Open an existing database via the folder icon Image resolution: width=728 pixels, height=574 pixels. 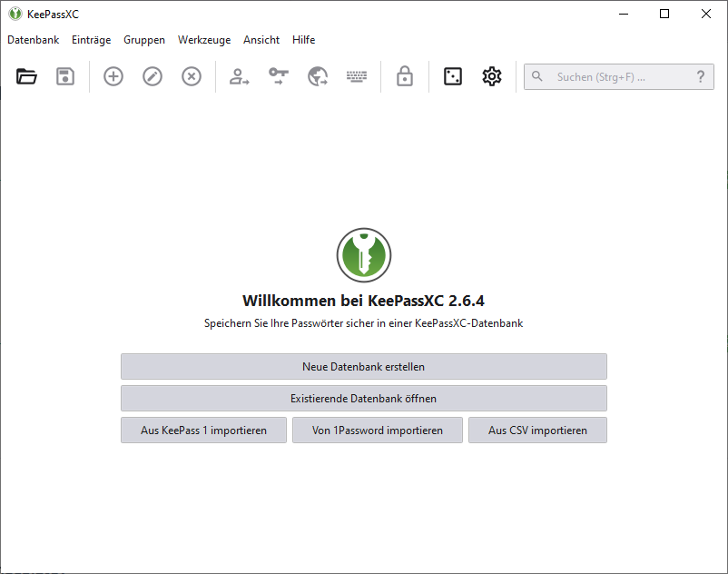[26, 76]
